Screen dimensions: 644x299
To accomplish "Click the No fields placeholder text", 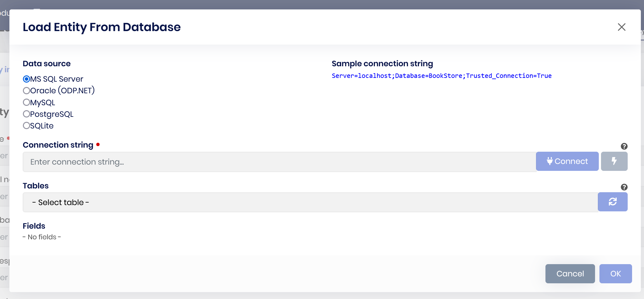I will [42, 237].
